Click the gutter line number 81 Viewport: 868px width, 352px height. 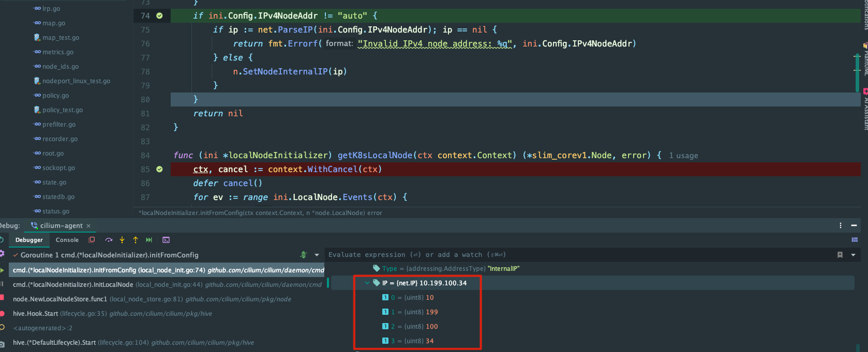(145, 114)
